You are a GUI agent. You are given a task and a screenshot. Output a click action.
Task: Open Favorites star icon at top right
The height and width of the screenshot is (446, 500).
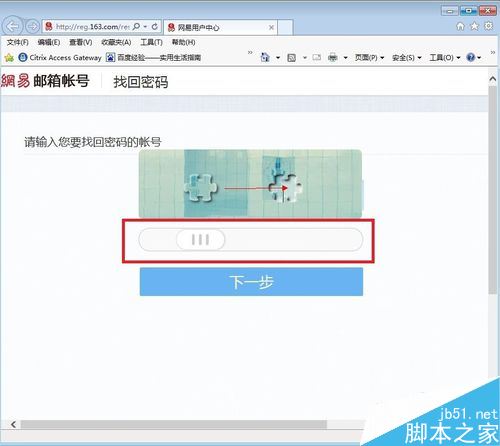pos(474,26)
